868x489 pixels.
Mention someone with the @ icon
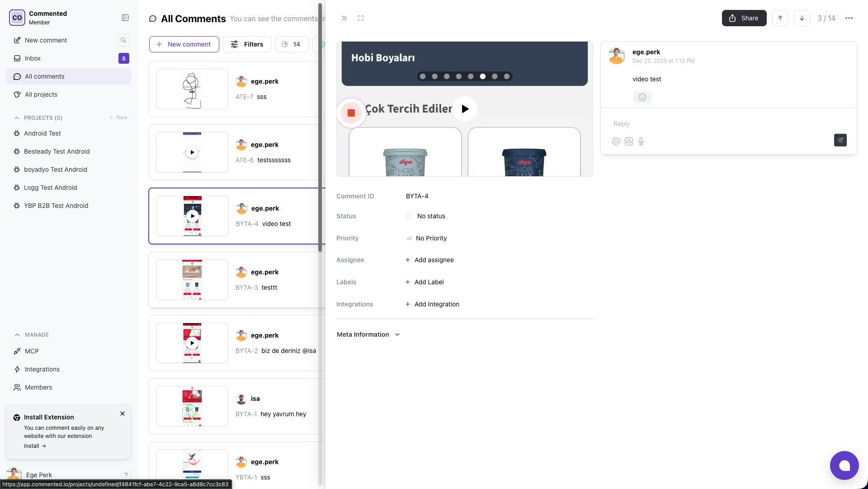coord(616,141)
